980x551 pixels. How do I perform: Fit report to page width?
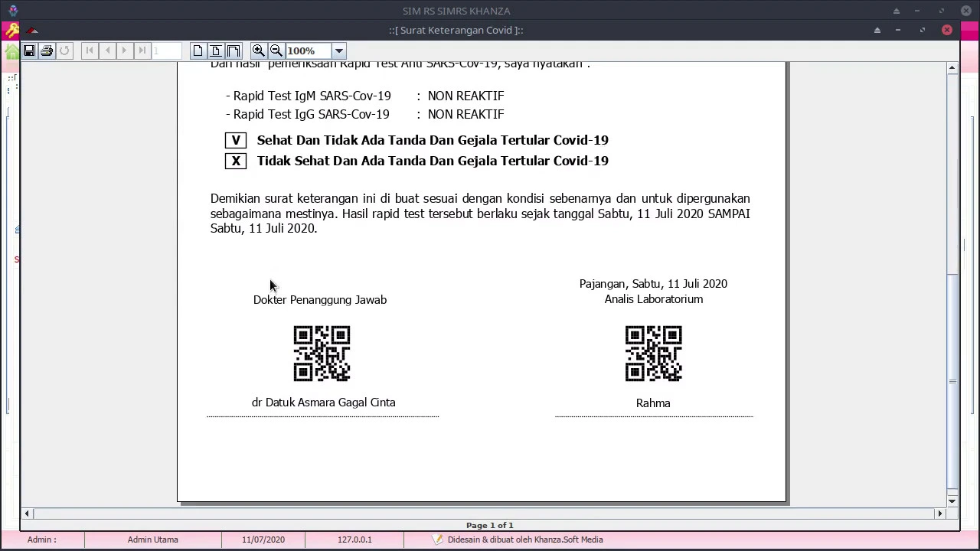click(234, 51)
